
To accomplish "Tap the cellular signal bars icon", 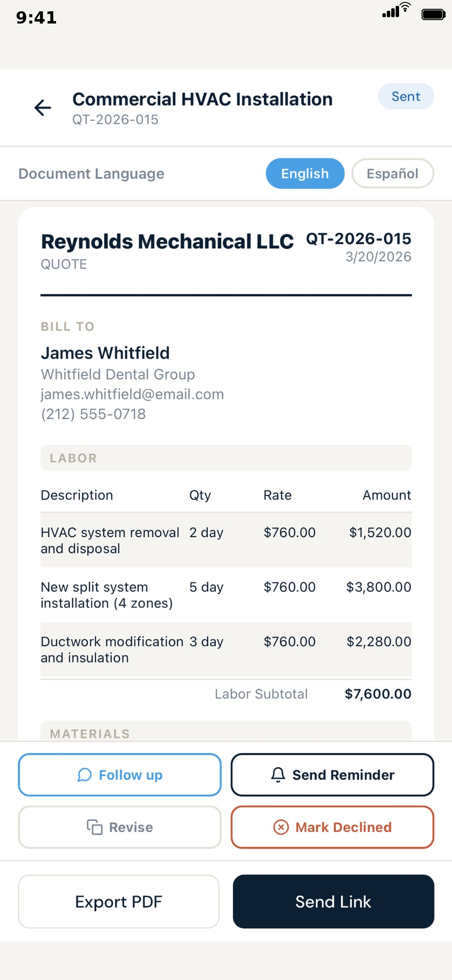I will point(391,13).
